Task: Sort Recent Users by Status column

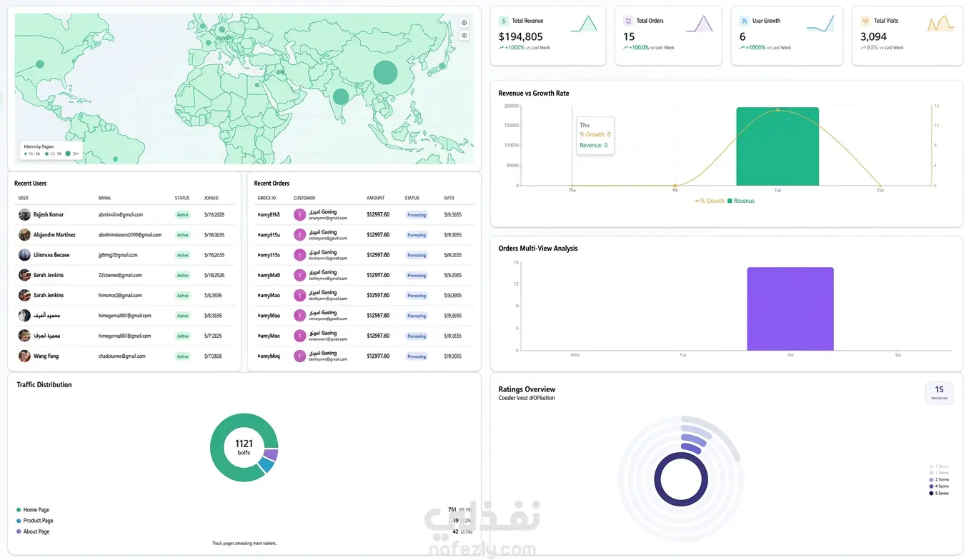Action: (182, 198)
